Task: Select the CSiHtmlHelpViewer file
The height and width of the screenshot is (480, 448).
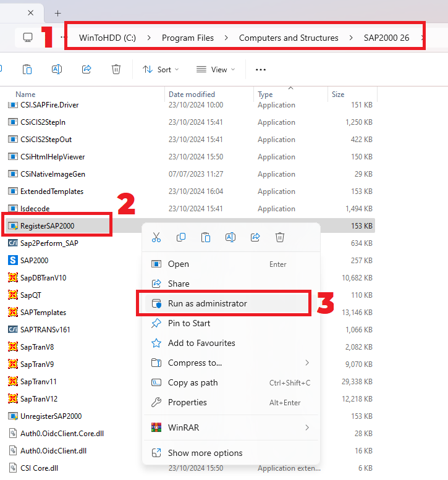Action: coord(53,157)
